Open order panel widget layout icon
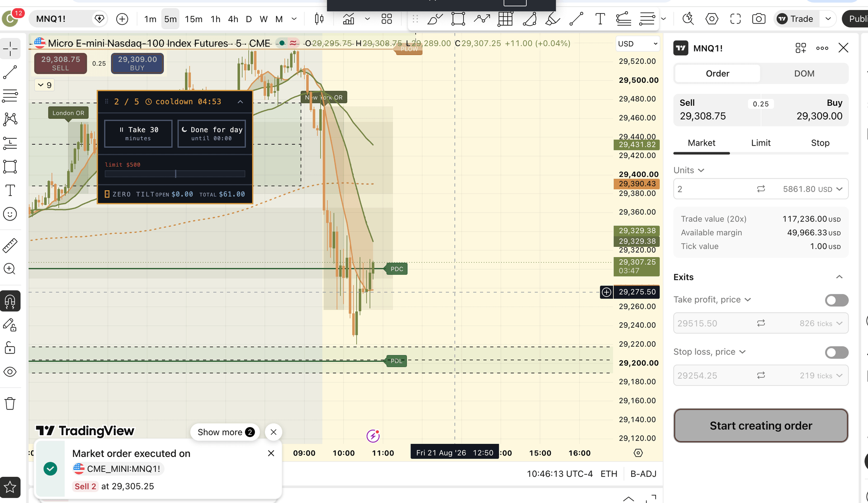 (x=801, y=48)
